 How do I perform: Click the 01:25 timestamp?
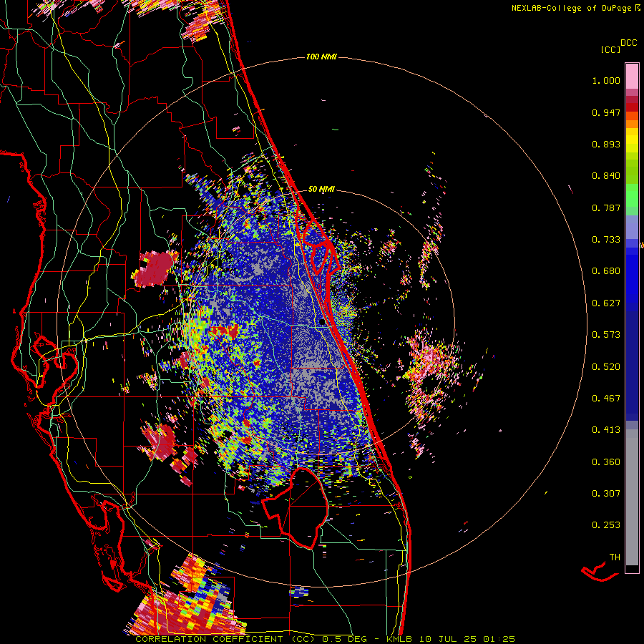[499, 639]
